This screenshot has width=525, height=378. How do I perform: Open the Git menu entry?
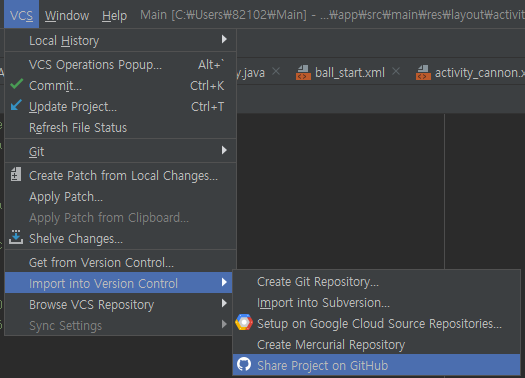[121, 151]
